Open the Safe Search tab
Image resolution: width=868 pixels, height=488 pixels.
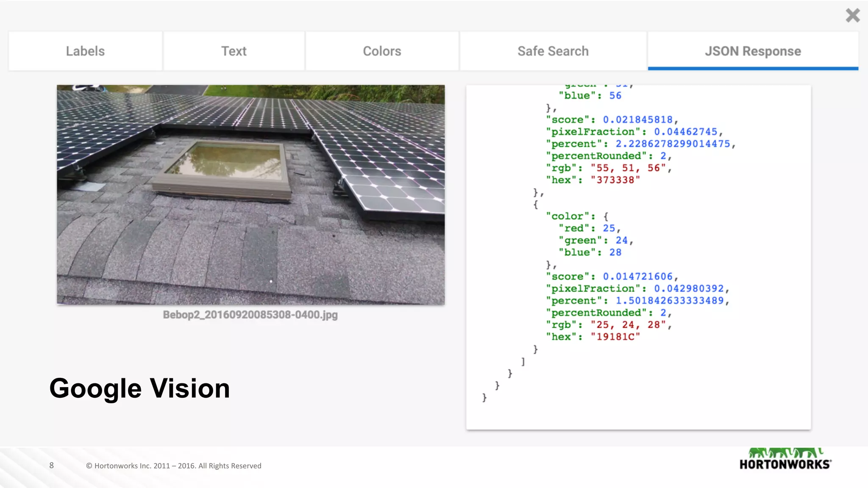[553, 51]
